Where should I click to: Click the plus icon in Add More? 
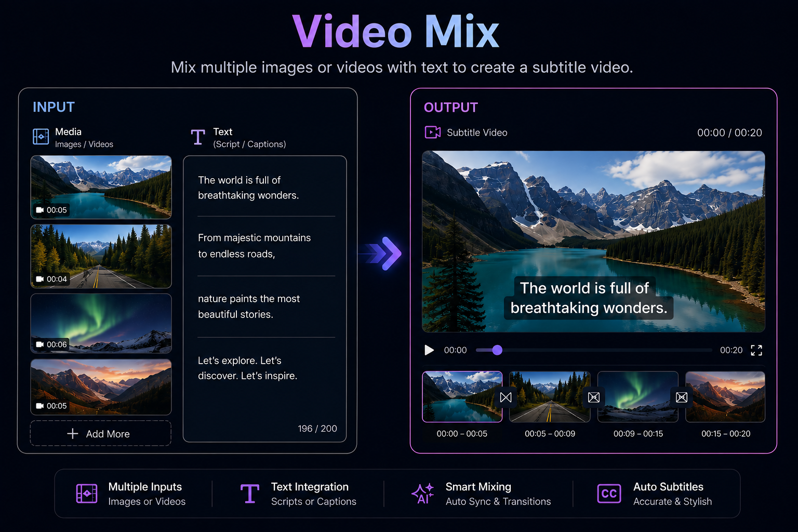(73, 433)
